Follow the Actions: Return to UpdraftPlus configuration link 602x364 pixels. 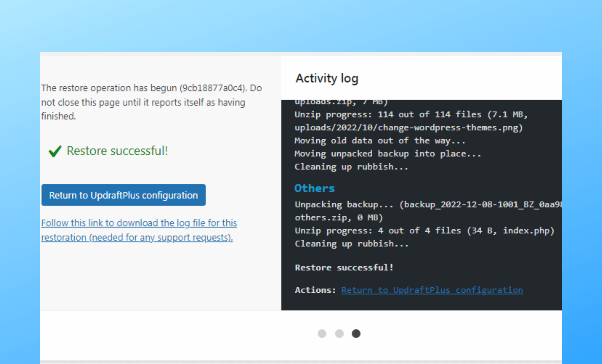click(x=432, y=290)
